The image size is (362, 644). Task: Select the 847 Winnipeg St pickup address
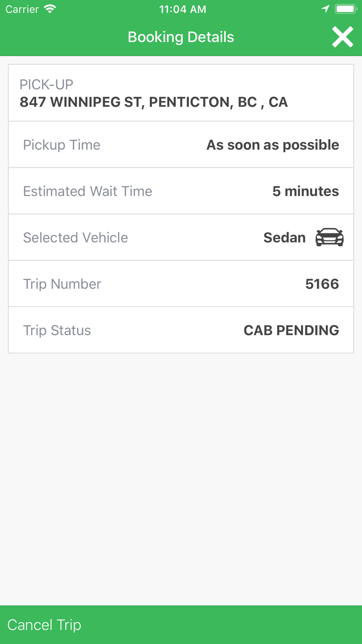(153, 102)
